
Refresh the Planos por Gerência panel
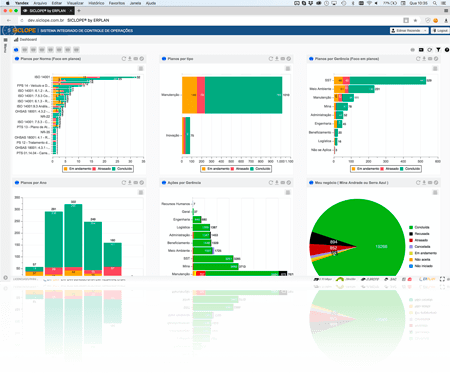pos(418,59)
